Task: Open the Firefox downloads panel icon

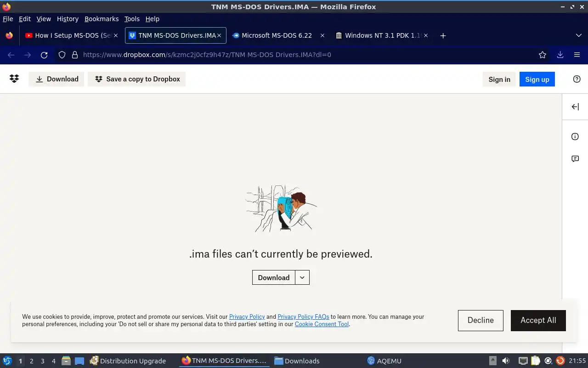Action: [560, 55]
